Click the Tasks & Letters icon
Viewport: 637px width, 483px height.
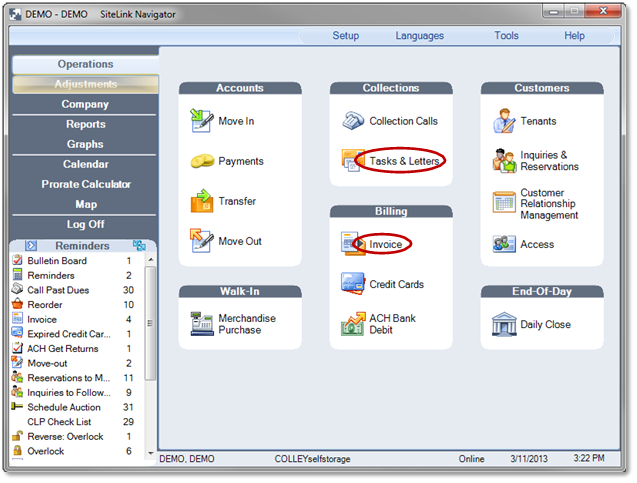pyautogui.click(x=352, y=160)
